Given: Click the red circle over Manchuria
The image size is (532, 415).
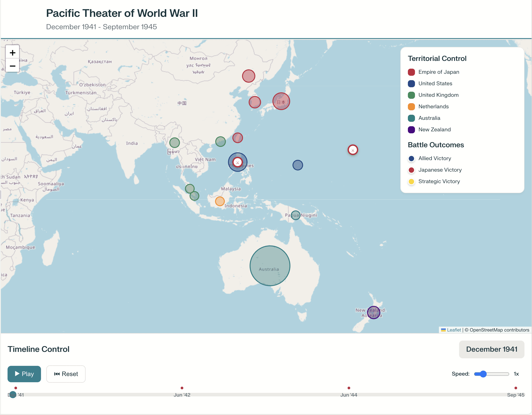Looking at the screenshot, I should tap(248, 76).
